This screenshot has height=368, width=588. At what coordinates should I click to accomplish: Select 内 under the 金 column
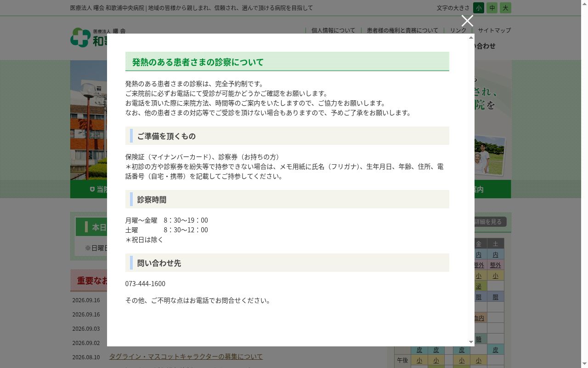point(479,254)
